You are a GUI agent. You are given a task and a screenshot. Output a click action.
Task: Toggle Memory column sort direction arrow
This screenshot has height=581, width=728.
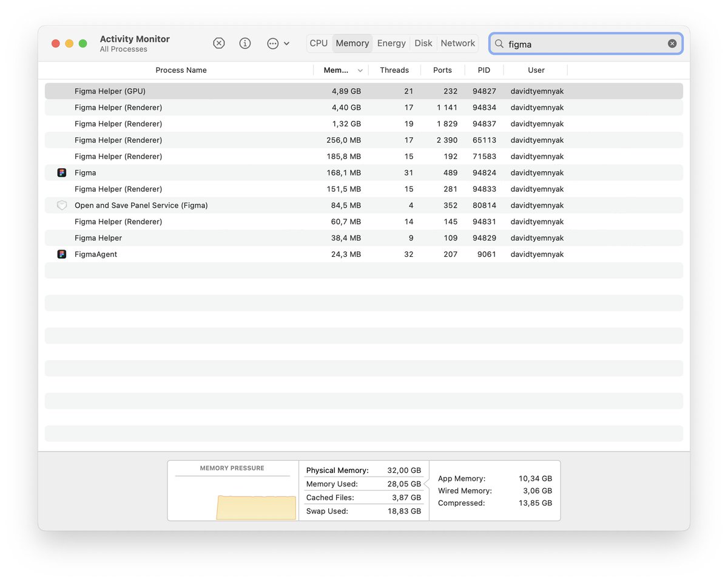(x=360, y=71)
